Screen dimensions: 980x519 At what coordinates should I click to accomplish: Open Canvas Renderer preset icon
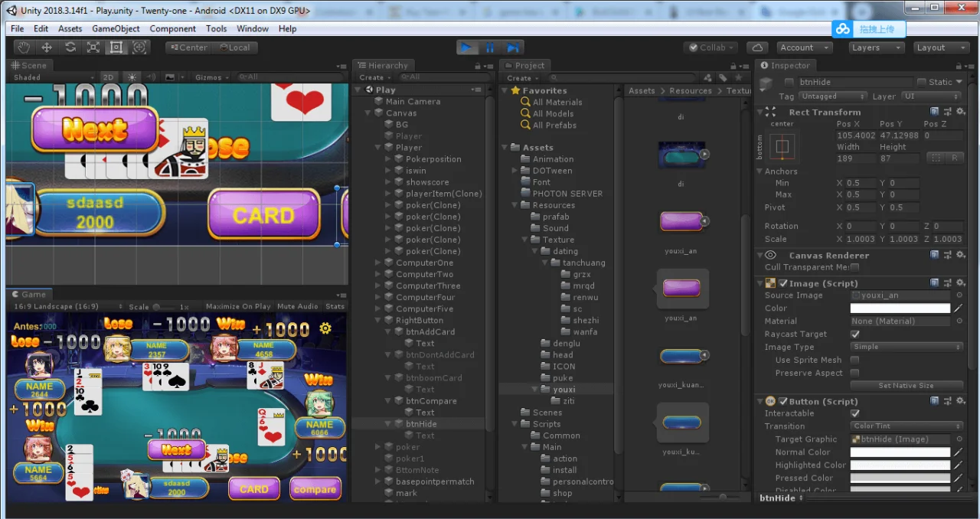pyautogui.click(x=948, y=255)
